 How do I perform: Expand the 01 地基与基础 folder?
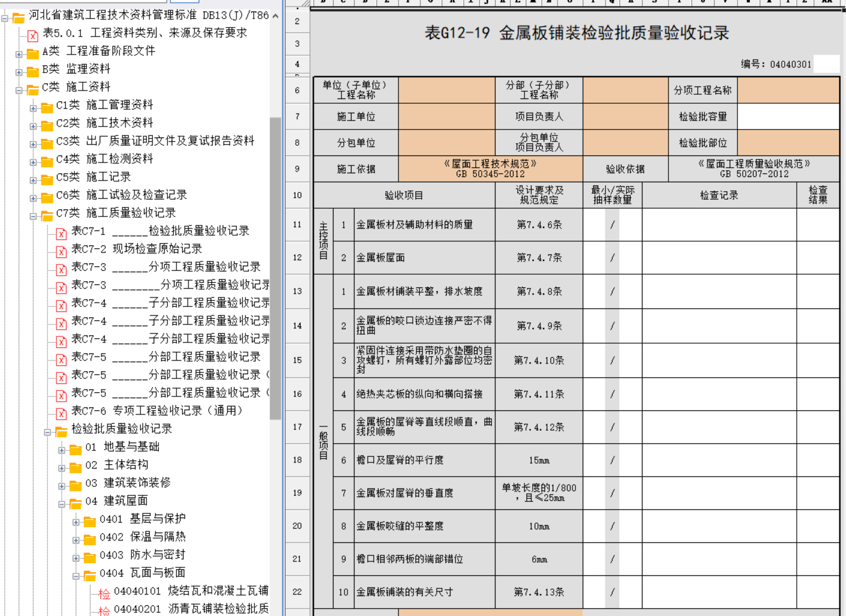point(62,450)
